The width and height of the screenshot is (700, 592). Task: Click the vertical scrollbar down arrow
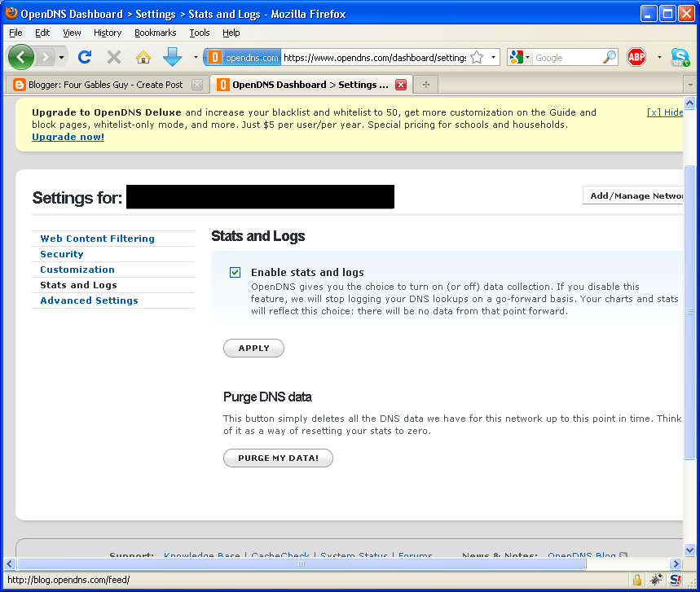[689, 550]
